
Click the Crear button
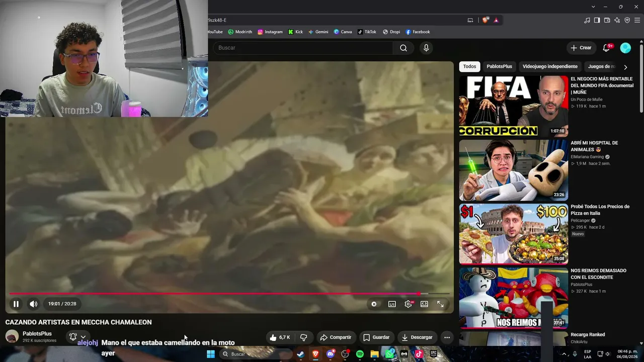(581, 48)
